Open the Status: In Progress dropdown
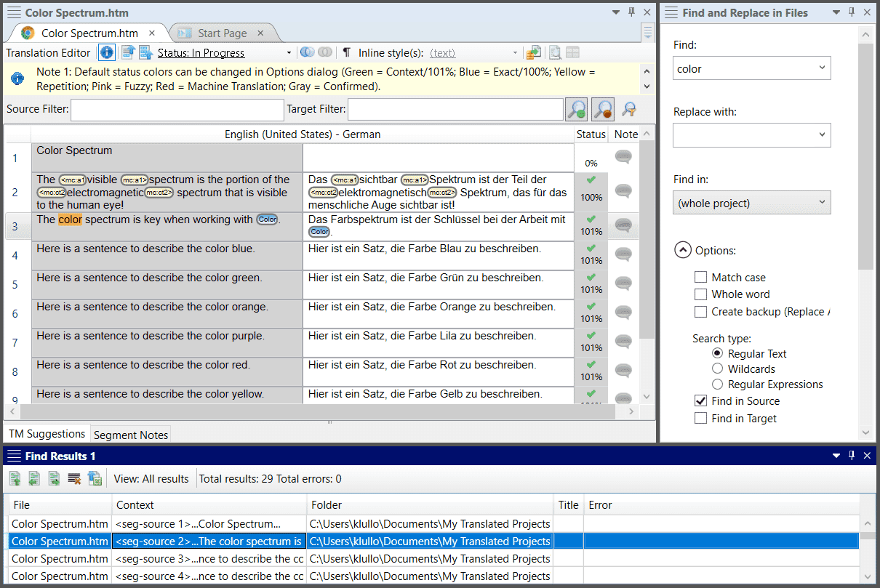Image resolution: width=880 pixels, height=588 pixels. [289, 53]
